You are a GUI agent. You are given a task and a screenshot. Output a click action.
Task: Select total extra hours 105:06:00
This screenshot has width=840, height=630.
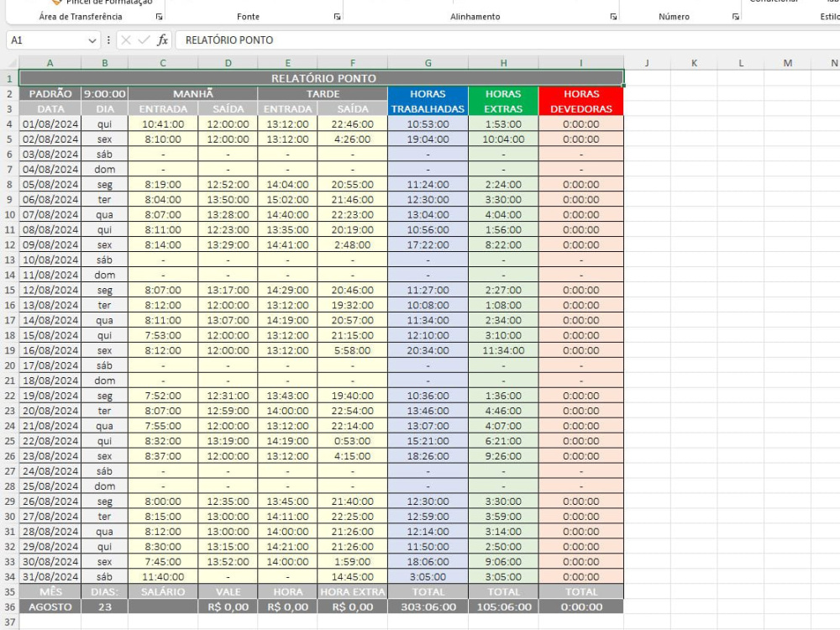coord(503,607)
